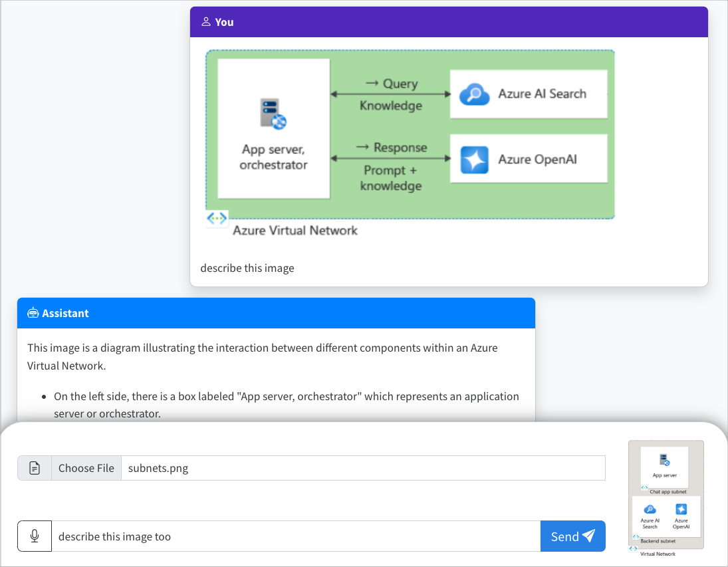The image size is (728, 567).
Task: Click the 'Response' arrow label in diagram
Action: coord(392,147)
